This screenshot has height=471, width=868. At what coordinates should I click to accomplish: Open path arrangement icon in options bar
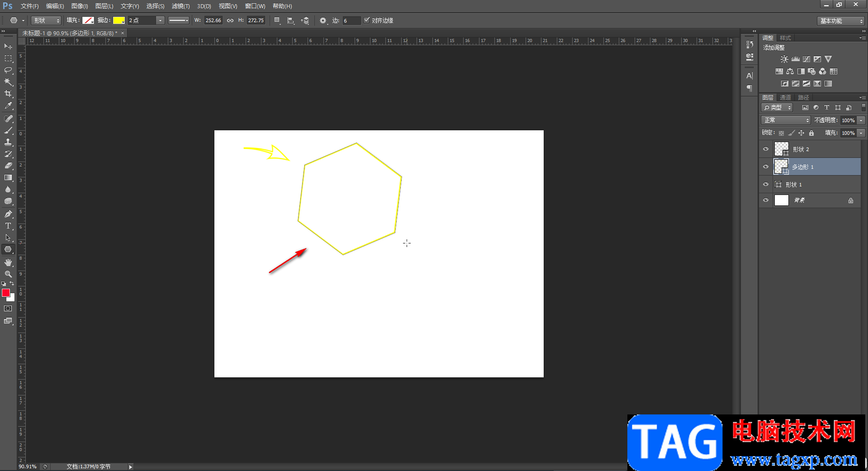click(x=305, y=20)
